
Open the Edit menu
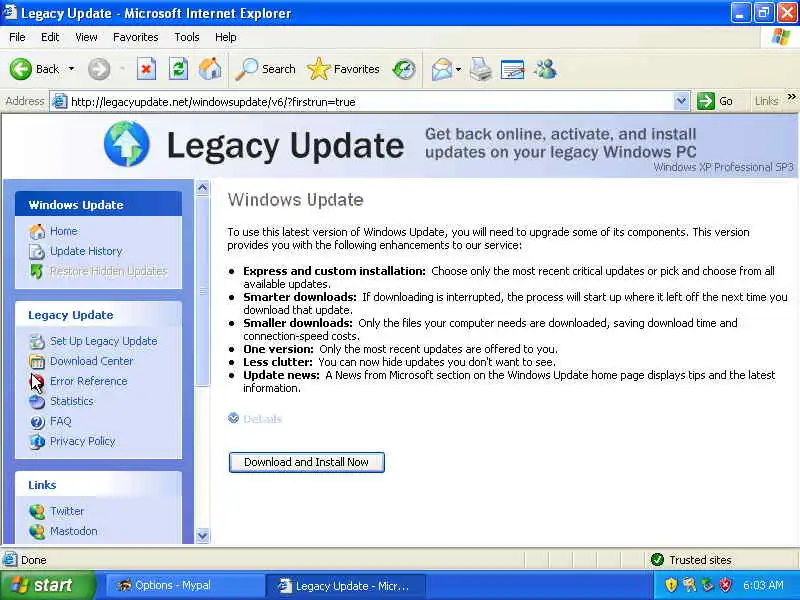(x=50, y=37)
